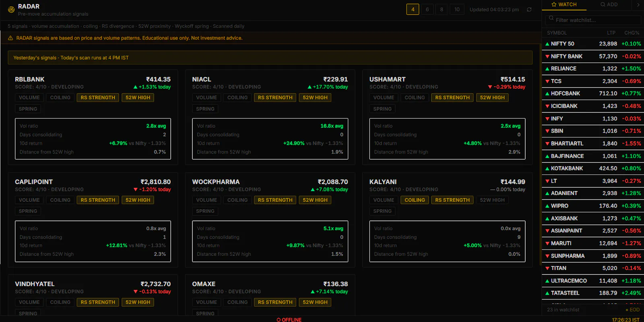Select SBIN watchlist row
This screenshot has width=644, height=322.
pyautogui.click(x=593, y=131)
